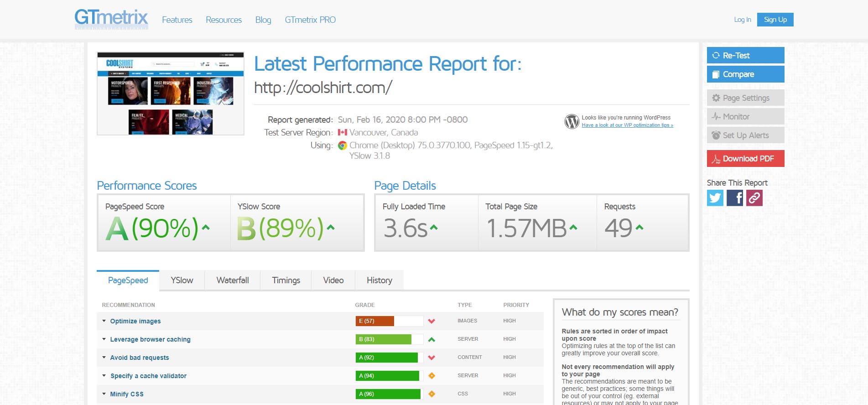Click 'What do my scores mean?' heading
Screen dimensions: 868x405
pyautogui.click(x=620, y=312)
